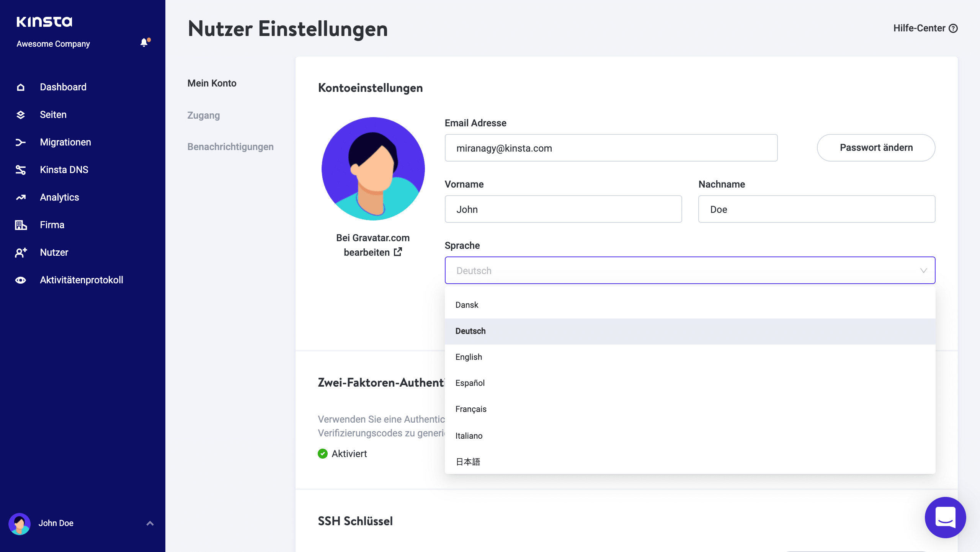Select the Firma building icon

click(x=20, y=225)
